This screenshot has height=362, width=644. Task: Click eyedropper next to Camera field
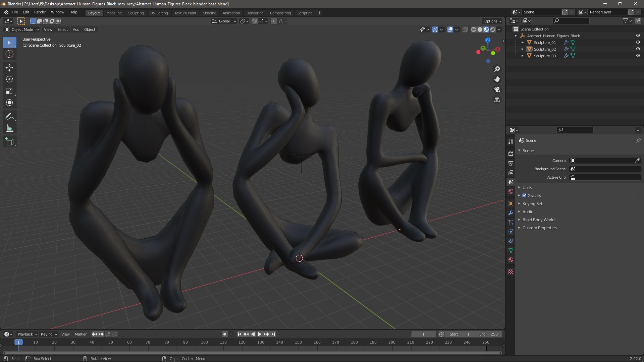click(637, 161)
